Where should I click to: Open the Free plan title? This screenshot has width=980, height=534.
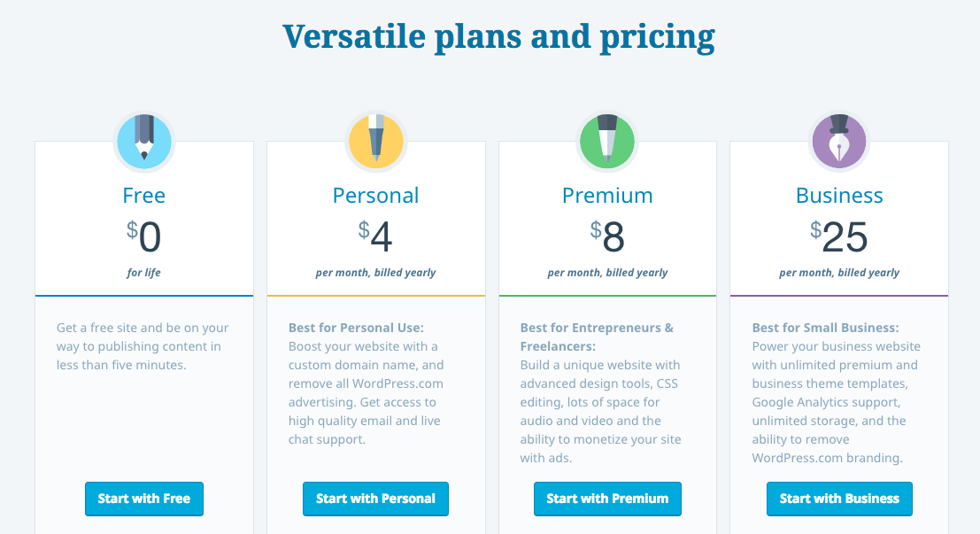click(x=144, y=196)
